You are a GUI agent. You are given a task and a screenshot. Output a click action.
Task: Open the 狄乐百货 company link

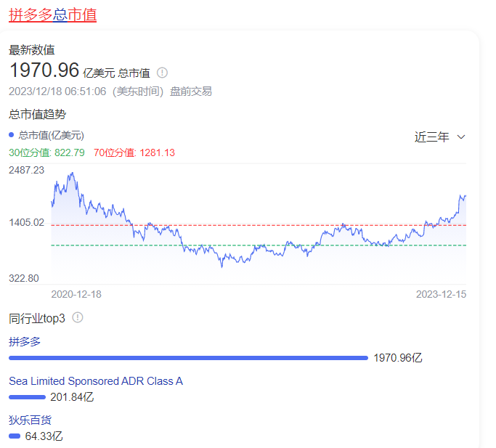pos(30,420)
